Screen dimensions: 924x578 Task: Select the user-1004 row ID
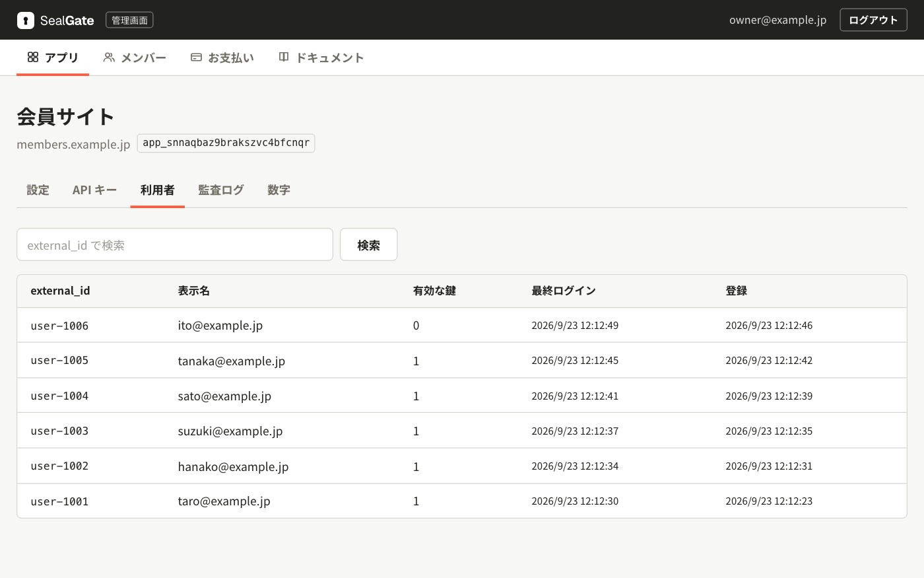coord(59,396)
